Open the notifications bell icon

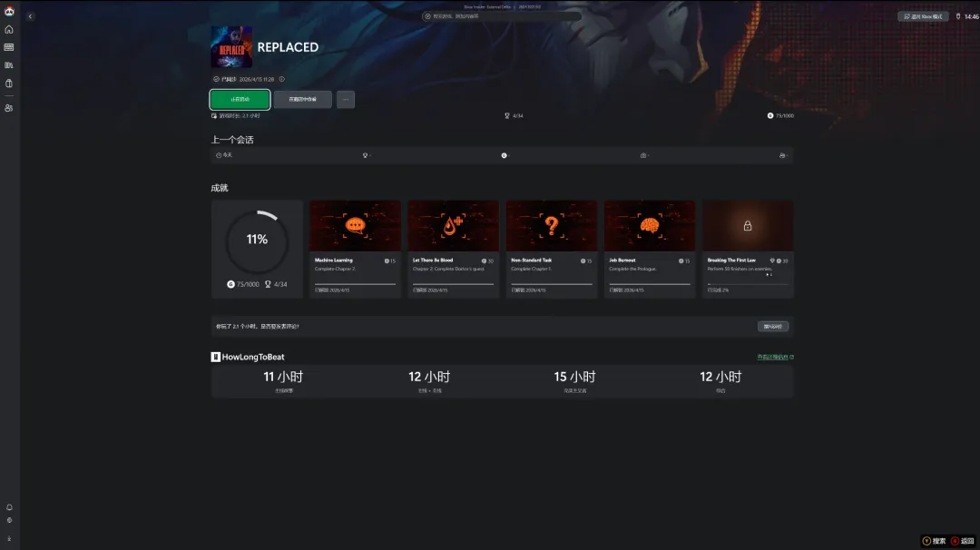click(9, 507)
